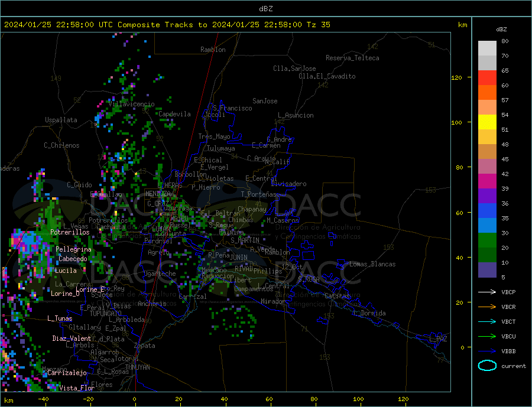Click the Mirador label
532x407 pixels.
click(x=273, y=301)
